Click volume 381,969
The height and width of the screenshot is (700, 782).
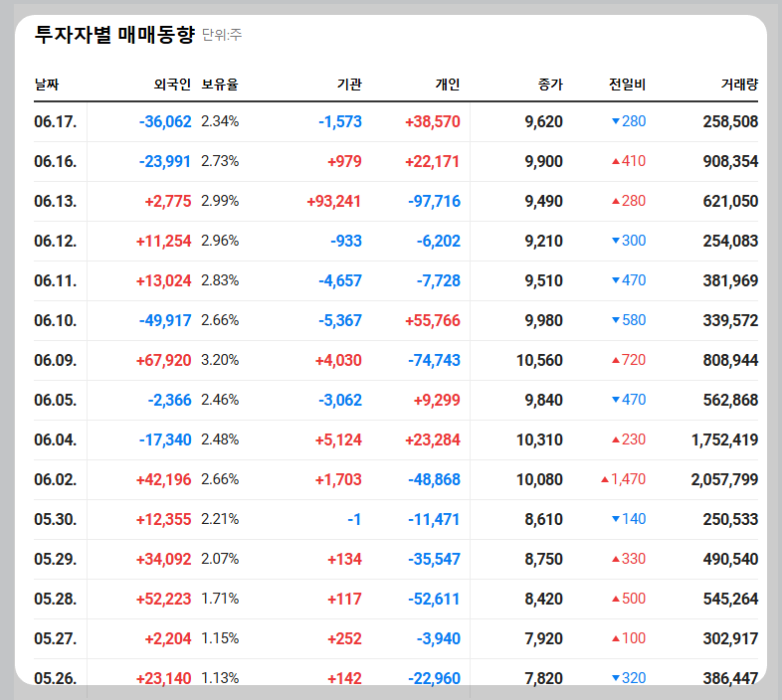(x=730, y=281)
